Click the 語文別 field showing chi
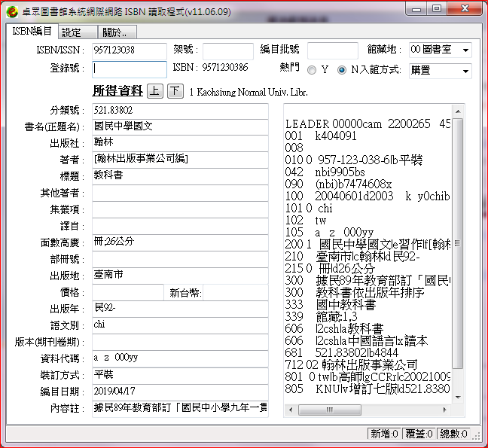Viewport: 488px width, 448px height. [180, 326]
